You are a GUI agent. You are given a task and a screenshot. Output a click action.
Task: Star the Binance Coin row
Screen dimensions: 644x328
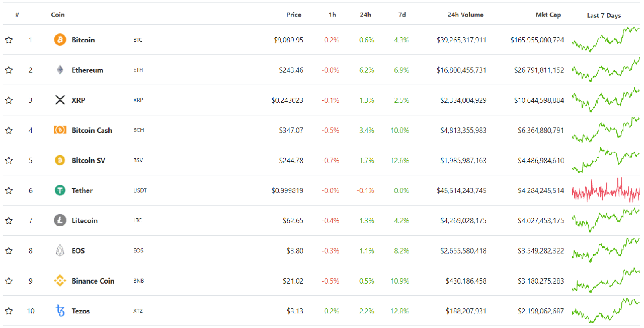pos(9,281)
